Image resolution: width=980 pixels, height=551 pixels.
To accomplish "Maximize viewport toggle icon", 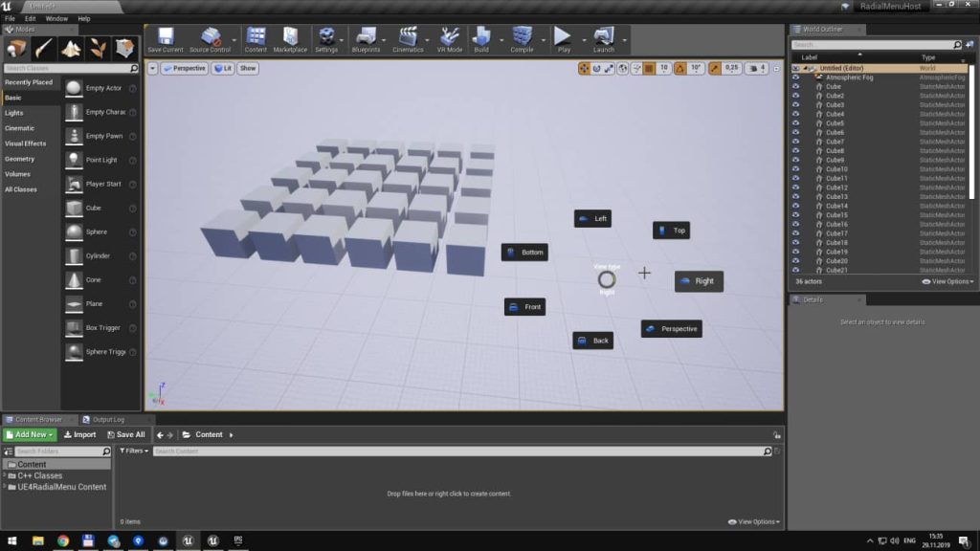I will [x=776, y=69].
